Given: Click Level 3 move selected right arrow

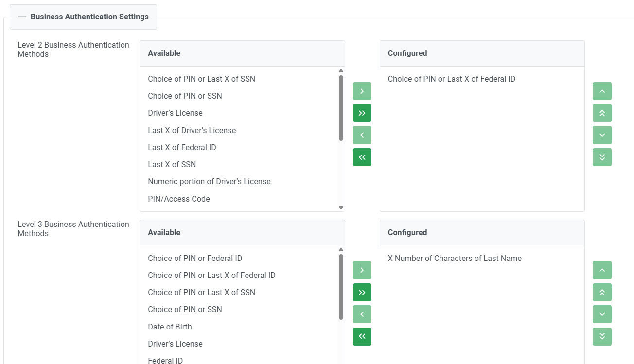Looking at the screenshot, I should coord(362,270).
